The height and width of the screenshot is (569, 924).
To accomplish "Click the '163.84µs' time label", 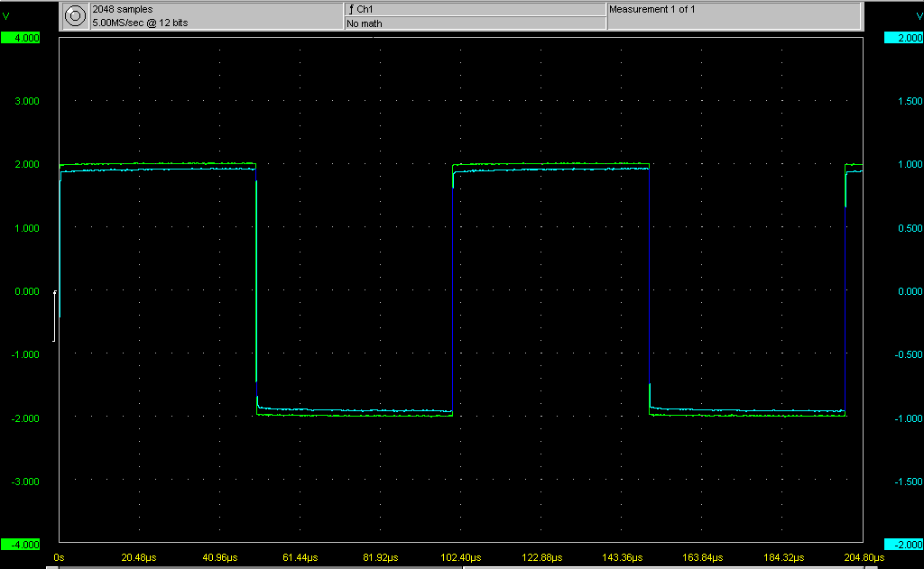I will 702,557.
